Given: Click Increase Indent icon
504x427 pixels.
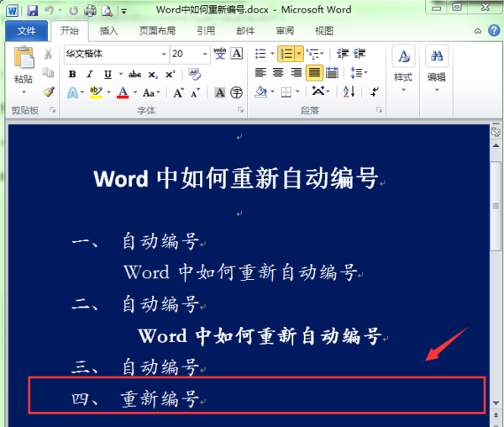Looking at the screenshot, I should [360, 54].
